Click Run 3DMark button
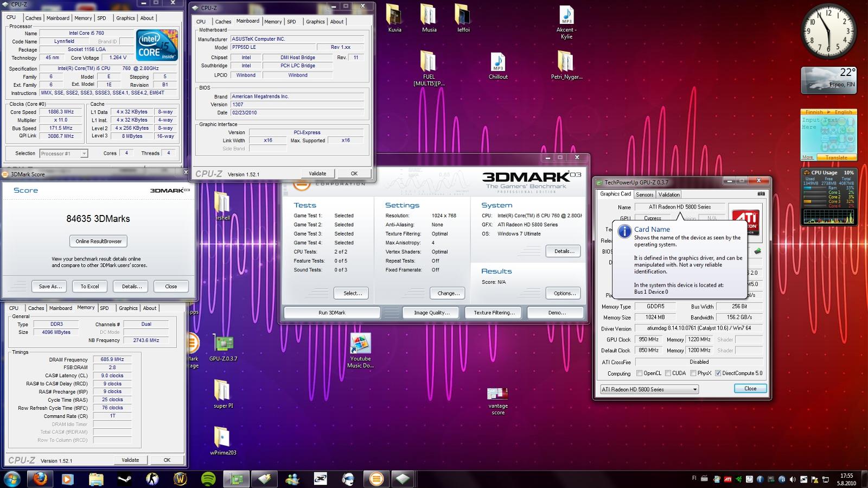The image size is (868, 488). pyautogui.click(x=332, y=313)
